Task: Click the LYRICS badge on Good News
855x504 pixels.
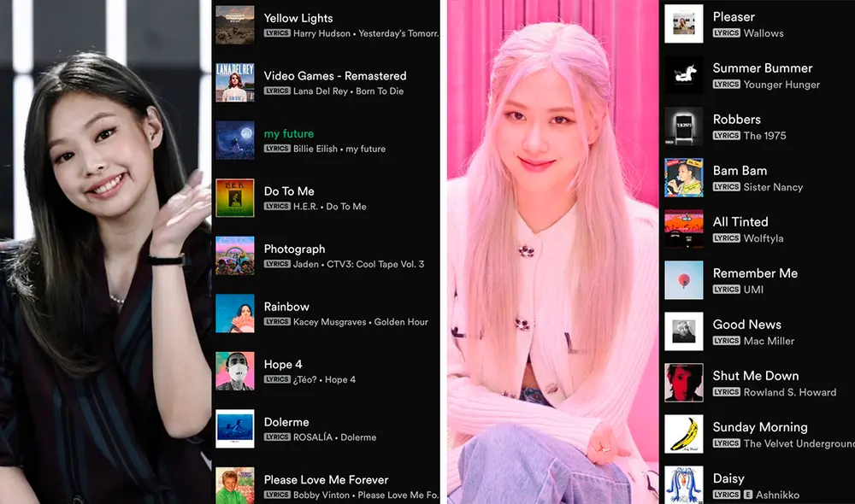Action: pyautogui.click(x=726, y=341)
